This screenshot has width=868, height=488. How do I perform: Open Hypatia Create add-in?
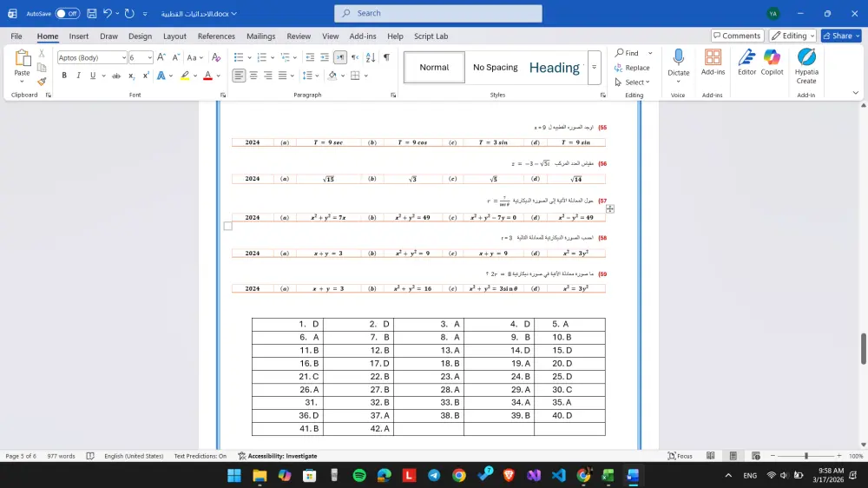click(806, 66)
